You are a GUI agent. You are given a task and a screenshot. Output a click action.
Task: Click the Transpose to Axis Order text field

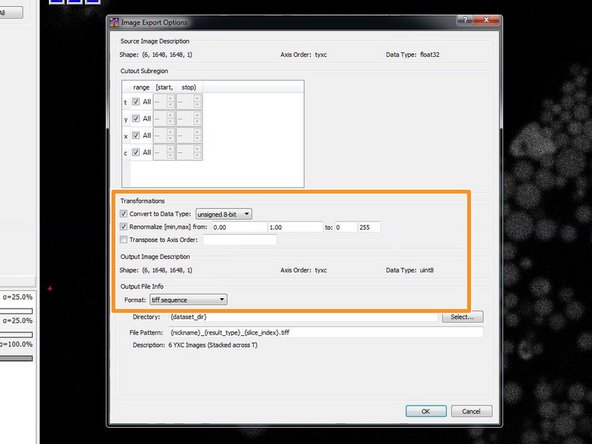point(240,240)
